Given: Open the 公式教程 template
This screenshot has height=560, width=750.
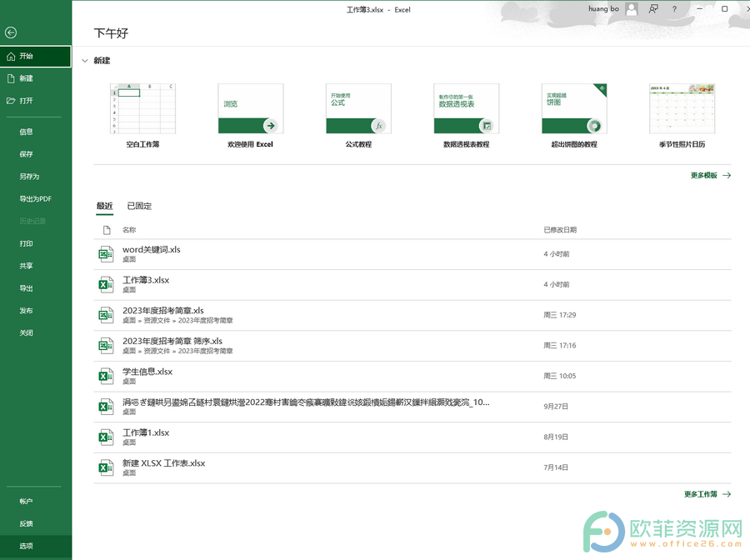Looking at the screenshot, I should click(358, 116).
